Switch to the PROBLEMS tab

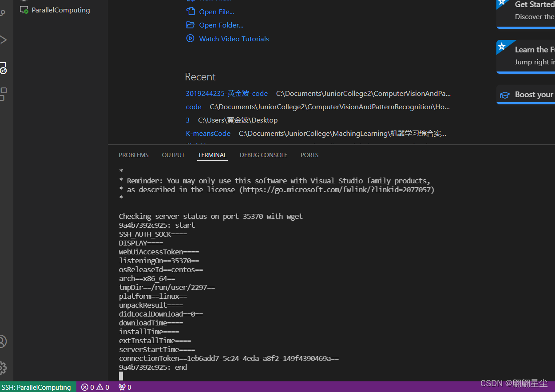(x=134, y=155)
